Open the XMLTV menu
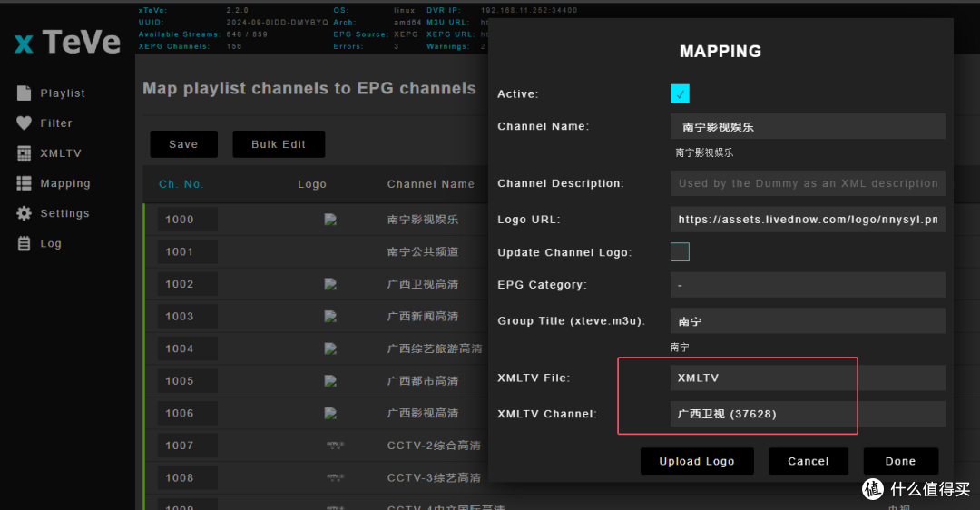This screenshot has width=980, height=510. (61, 153)
